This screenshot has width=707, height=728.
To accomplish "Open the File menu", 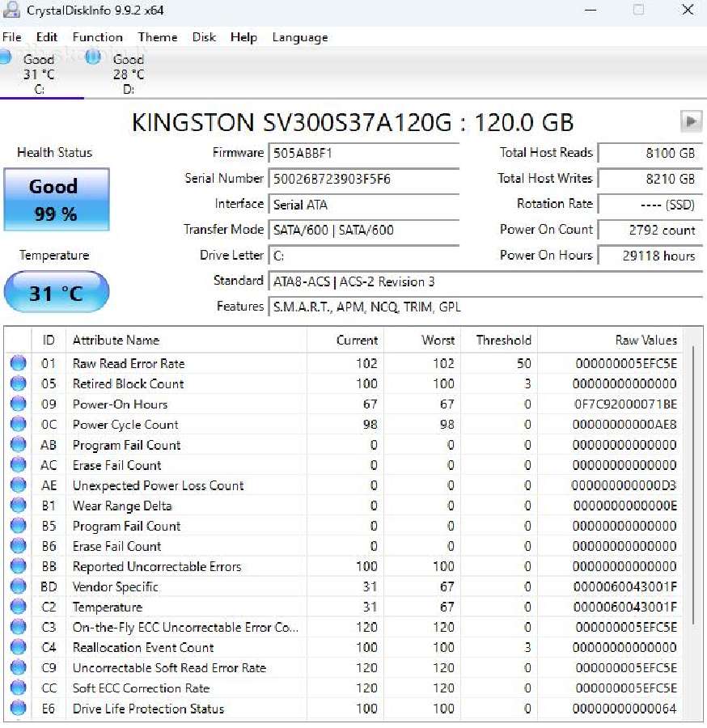I will (11, 37).
